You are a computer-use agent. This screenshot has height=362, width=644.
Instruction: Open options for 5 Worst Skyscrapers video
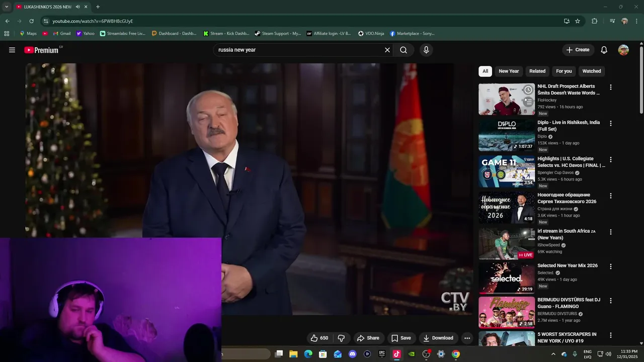coord(611,335)
